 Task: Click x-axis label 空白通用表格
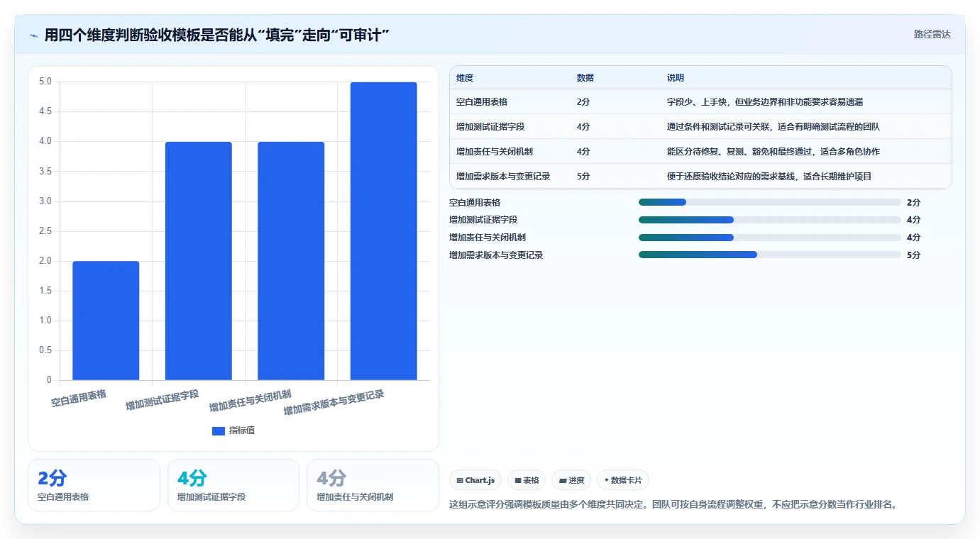click(79, 398)
